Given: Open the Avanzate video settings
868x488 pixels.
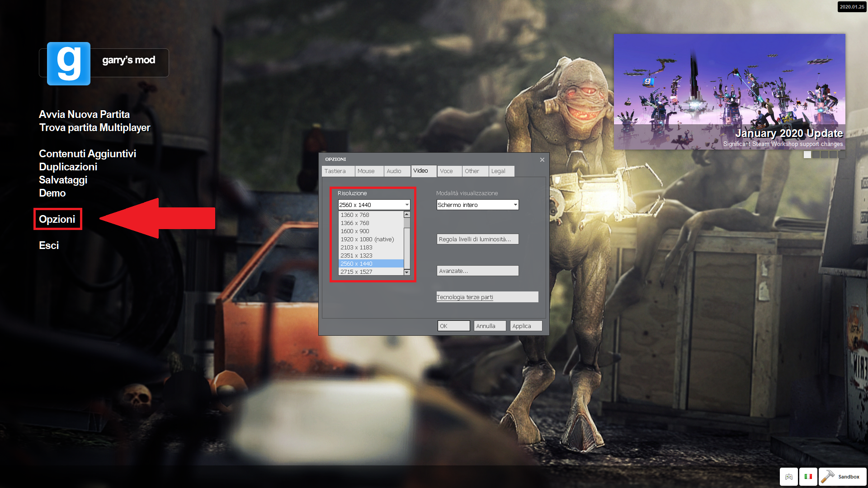Looking at the screenshot, I should [x=477, y=271].
